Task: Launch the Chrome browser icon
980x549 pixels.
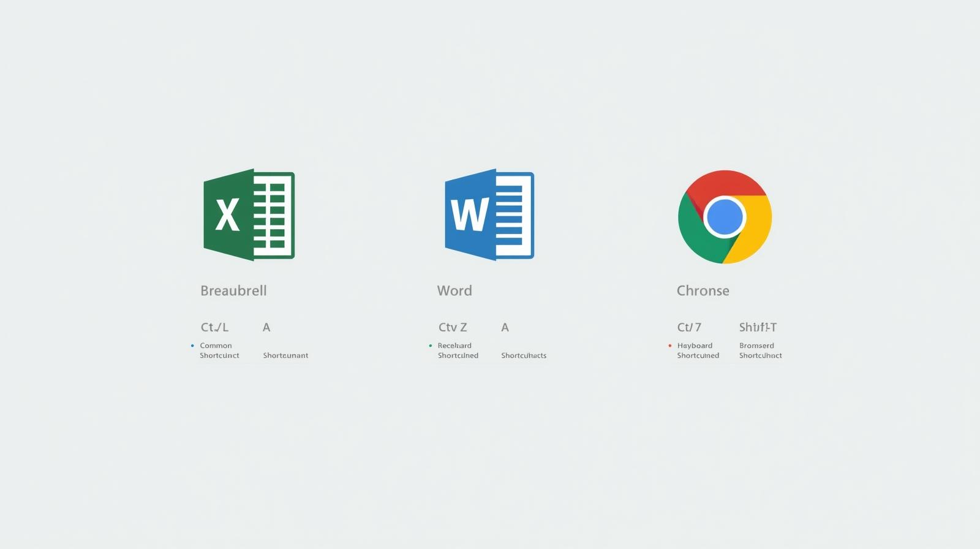Action: pyautogui.click(x=725, y=217)
